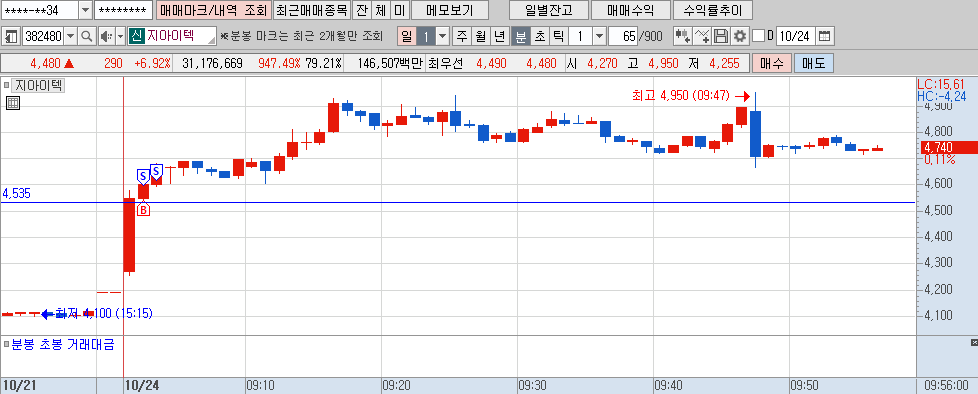Expand the 지아이텍 stock name field corner

pyautogui.click(x=211, y=40)
